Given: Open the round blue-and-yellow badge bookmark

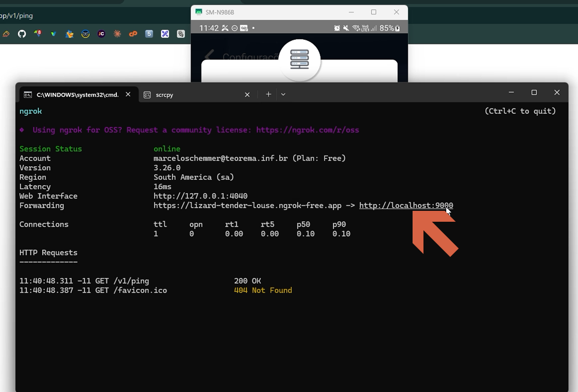Looking at the screenshot, I should pyautogui.click(x=86, y=34).
